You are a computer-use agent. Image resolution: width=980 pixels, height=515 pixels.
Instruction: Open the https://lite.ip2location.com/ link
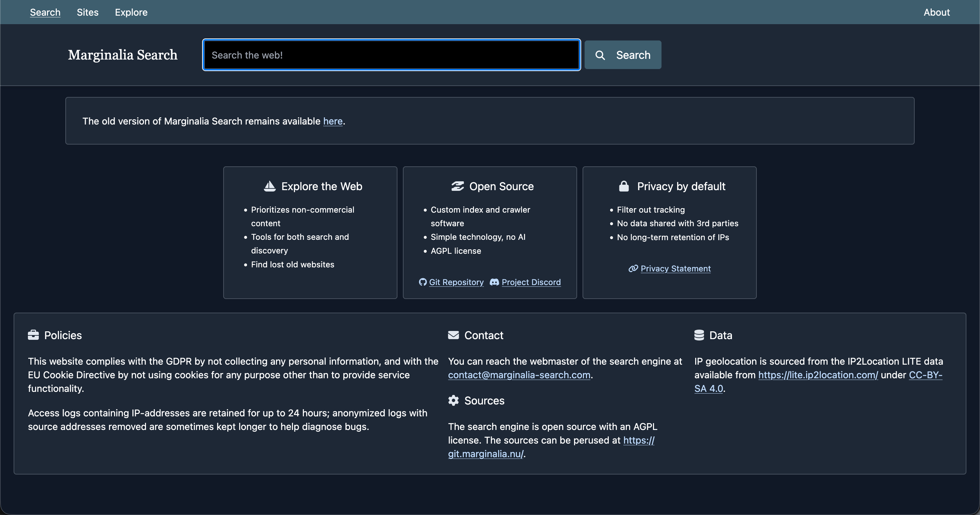pos(818,375)
